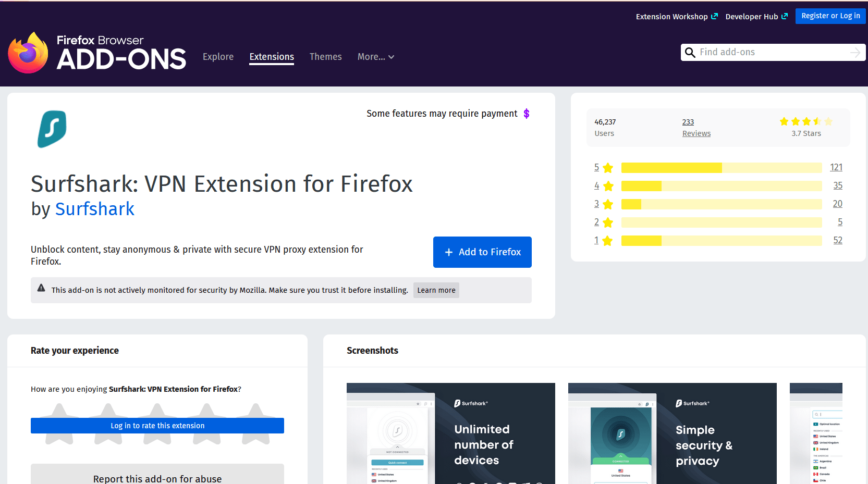Click the Screenshots section heading
868x484 pixels.
pos(372,351)
